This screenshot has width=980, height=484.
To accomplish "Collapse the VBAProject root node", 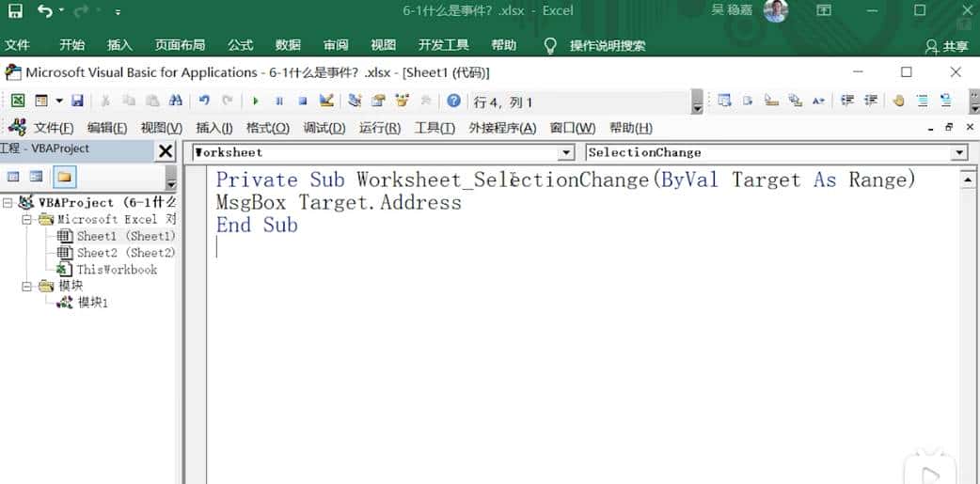I will [x=7, y=202].
